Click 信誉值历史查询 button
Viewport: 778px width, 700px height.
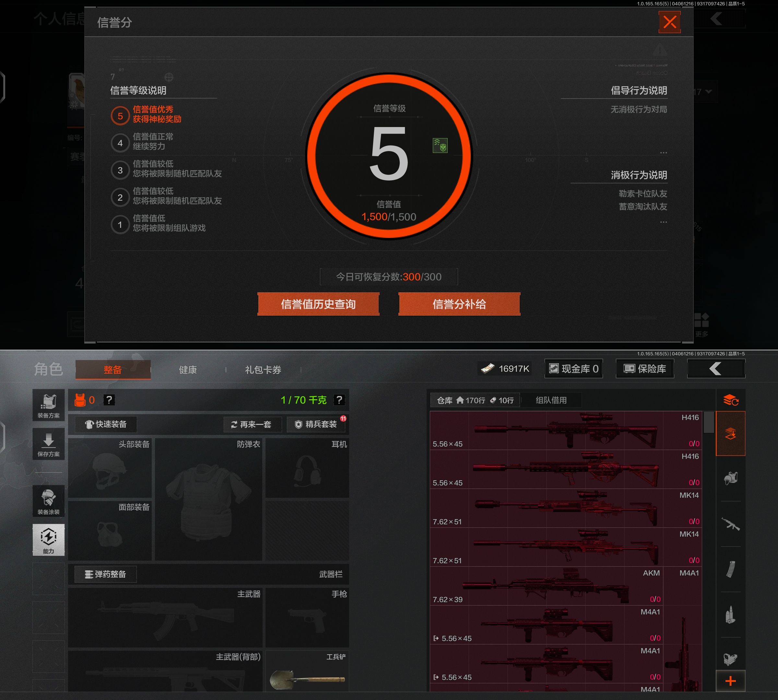pyautogui.click(x=318, y=304)
